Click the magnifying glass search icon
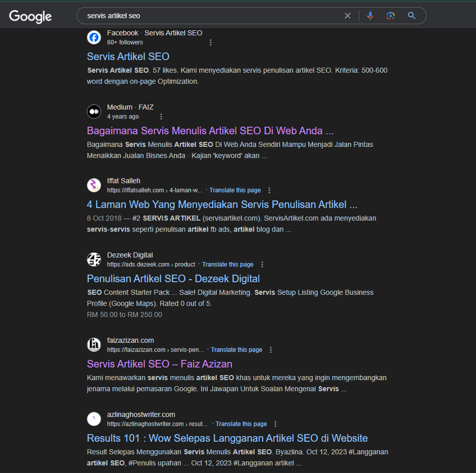This screenshot has height=473, width=476. click(411, 16)
